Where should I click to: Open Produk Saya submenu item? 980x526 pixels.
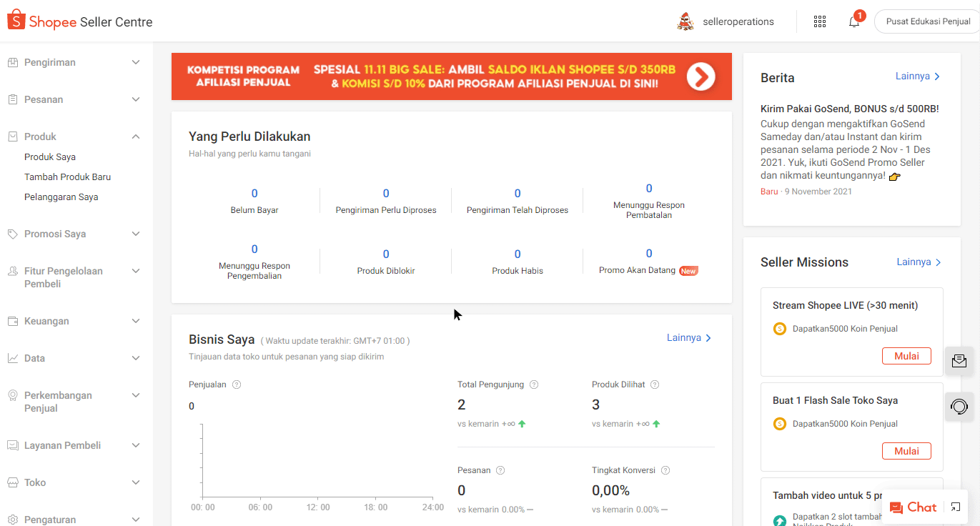click(x=50, y=157)
